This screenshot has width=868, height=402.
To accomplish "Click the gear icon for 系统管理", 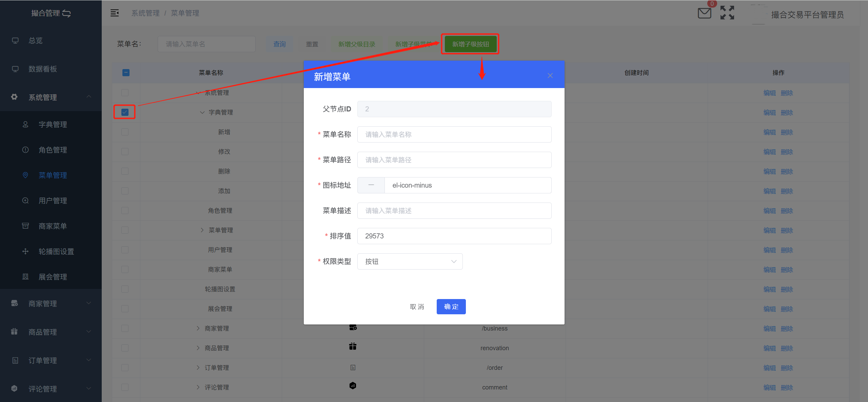I will 14,97.
